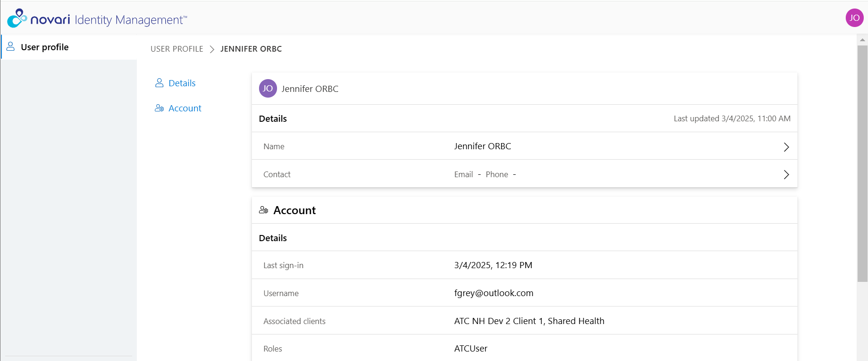This screenshot has width=868, height=361.
Task: Click the Associated clients value ATC NH Dev 2
Action: click(x=529, y=321)
